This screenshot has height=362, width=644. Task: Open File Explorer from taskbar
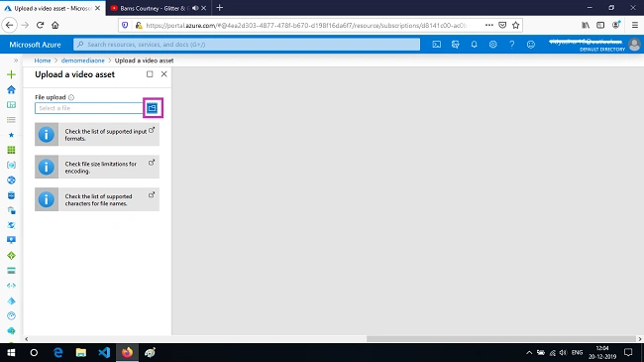point(81,352)
